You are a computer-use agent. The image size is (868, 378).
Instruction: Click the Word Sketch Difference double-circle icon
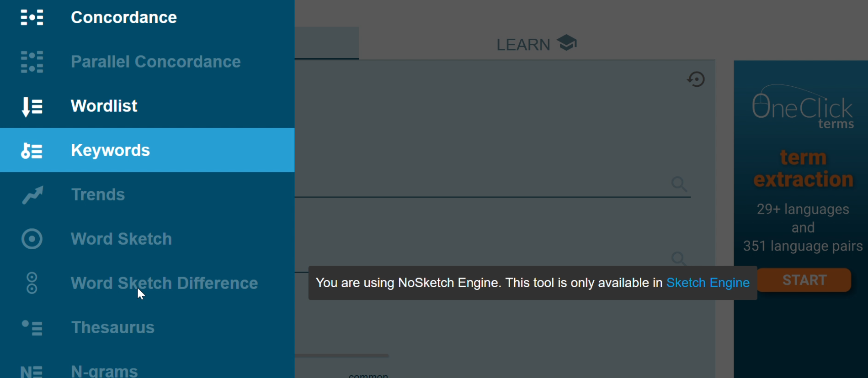(32, 283)
